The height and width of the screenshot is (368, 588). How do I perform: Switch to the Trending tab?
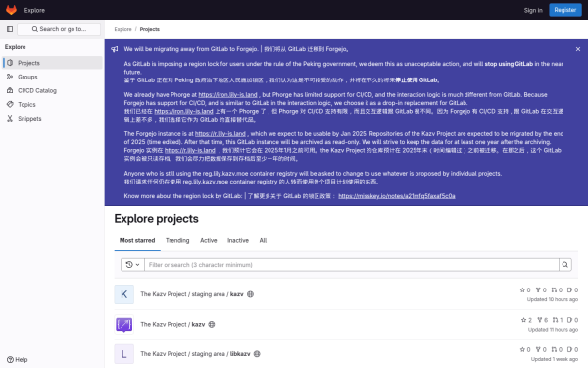177,240
